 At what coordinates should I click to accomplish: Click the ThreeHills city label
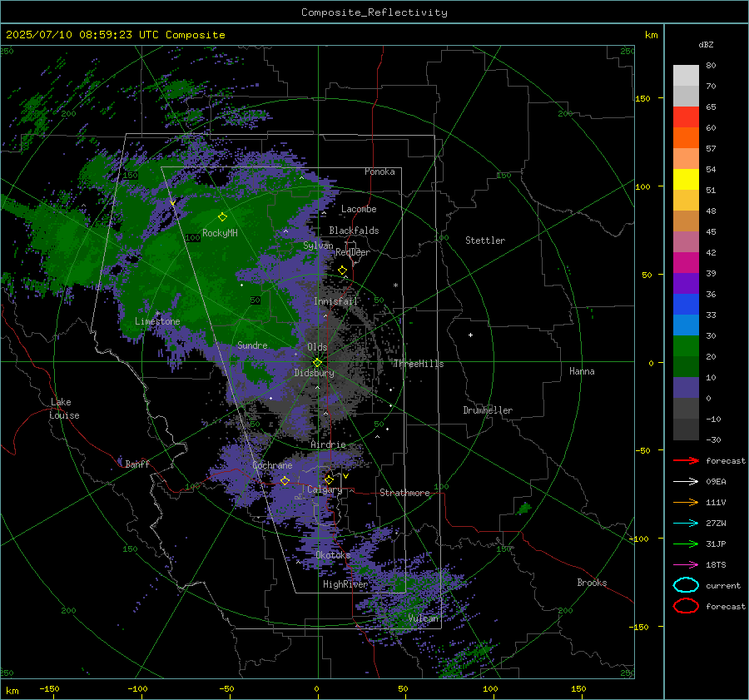point(419,364)
